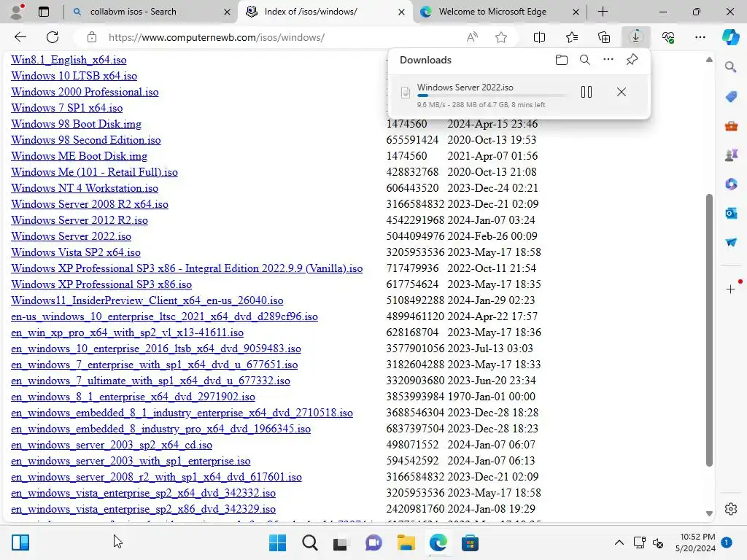The width and height of the screenshot is (747, 560).
Task: Open sidebar Microsoft 365 icon
Action: (731, 184)
